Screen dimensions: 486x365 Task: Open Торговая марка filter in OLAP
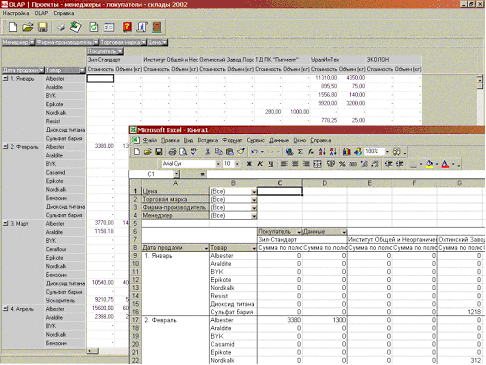coord(143,42)
